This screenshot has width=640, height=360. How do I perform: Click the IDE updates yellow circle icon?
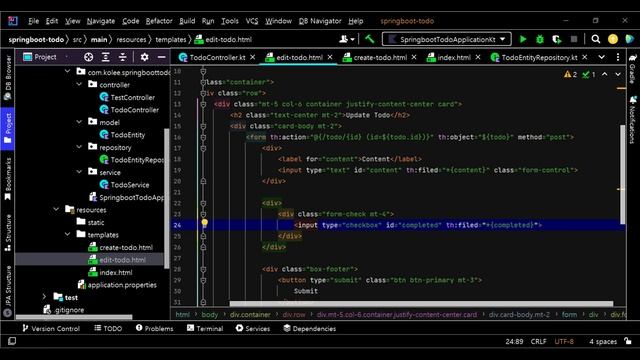[x=613, y=39]
